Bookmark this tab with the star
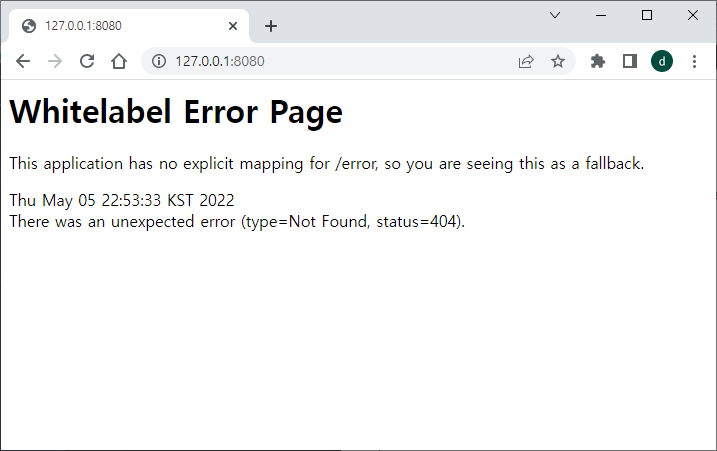 click(x=558, y=61)
